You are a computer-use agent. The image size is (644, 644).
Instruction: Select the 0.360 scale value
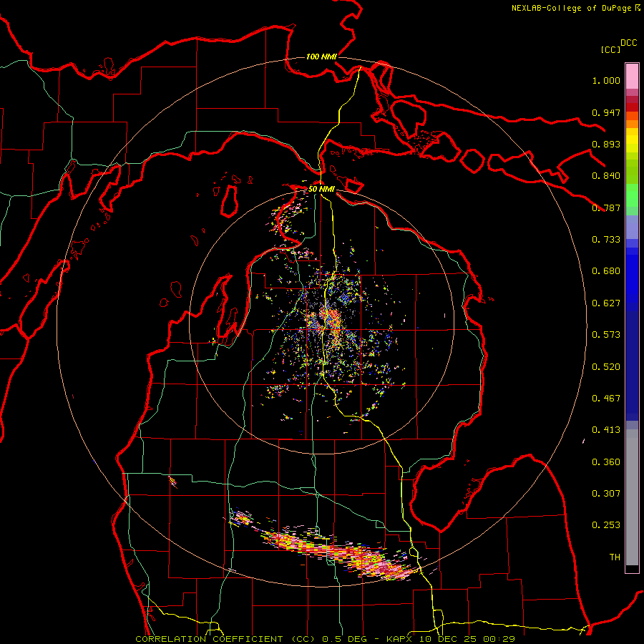[x=606, y=462]
